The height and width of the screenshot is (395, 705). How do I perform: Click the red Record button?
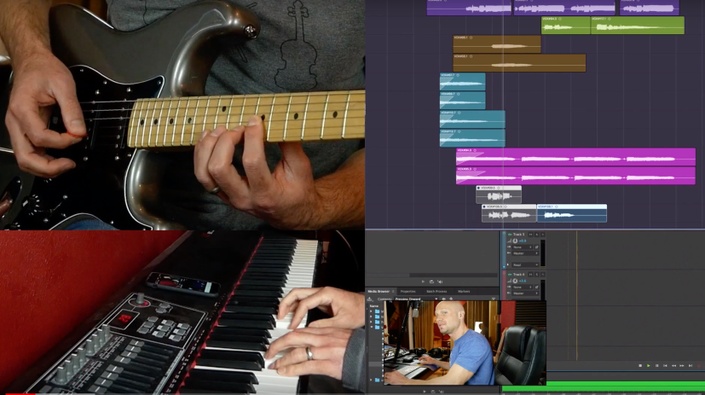[699, 365]
